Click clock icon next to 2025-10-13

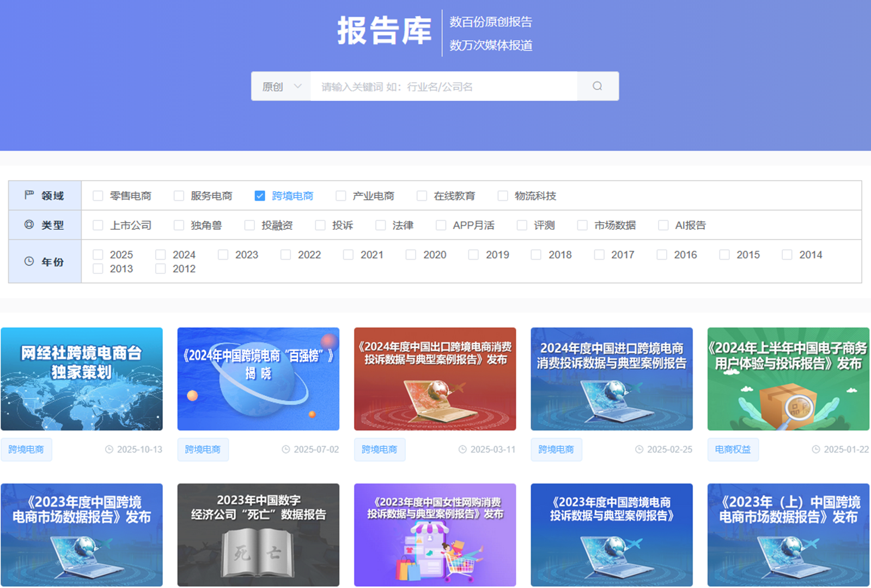pyautogui.click(x=109, y=449)
